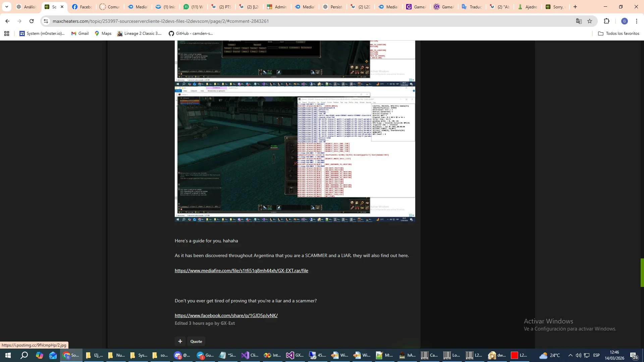Open the Notepad *Si taskbar item

coord(228,355)
